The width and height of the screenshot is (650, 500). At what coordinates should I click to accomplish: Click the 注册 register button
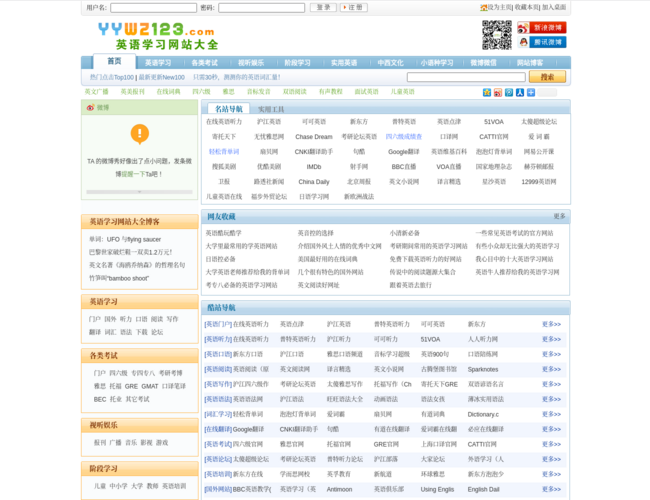pos(354,7)
